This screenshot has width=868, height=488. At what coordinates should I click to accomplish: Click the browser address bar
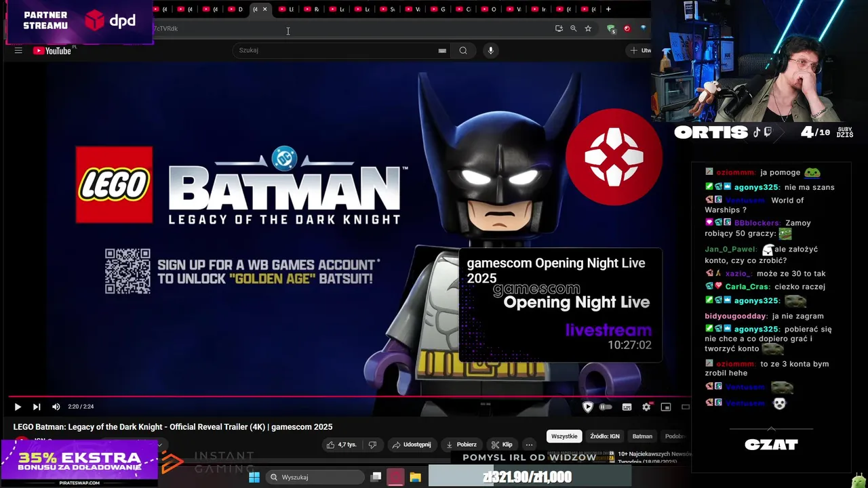pos(353,28)
